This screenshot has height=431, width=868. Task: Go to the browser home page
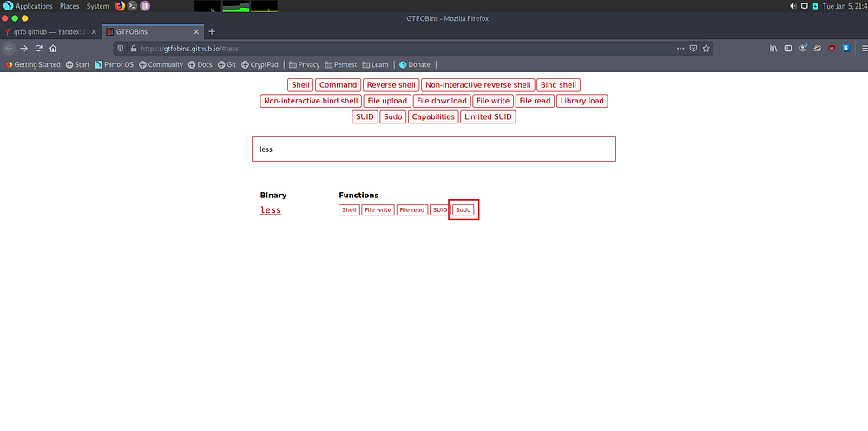53,48
